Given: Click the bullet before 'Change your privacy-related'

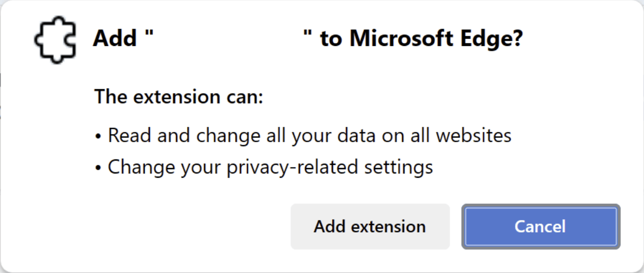Looking at the screenshot, I should coord(98,168).
